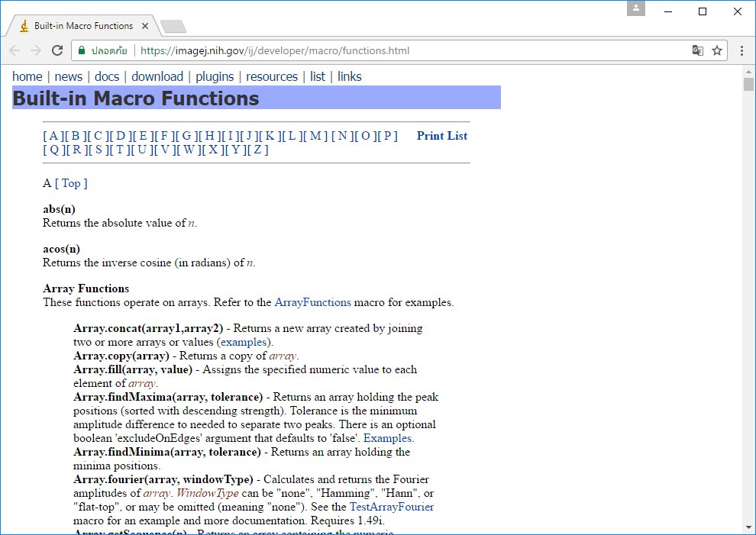The image size is (756, 535).
Task: Click the Top link beside letter A
Action: (x=72, y=183)
